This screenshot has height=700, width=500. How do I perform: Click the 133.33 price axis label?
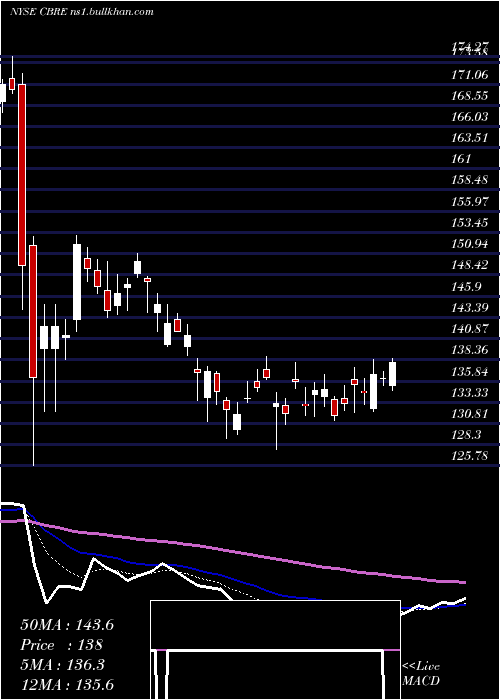[x=470, y=393]
